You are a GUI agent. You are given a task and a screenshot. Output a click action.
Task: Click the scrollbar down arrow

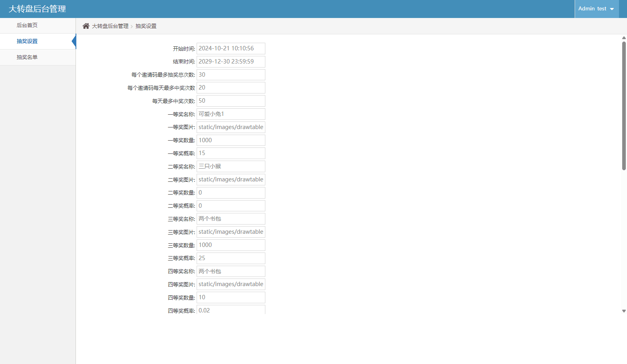(624, 311)
